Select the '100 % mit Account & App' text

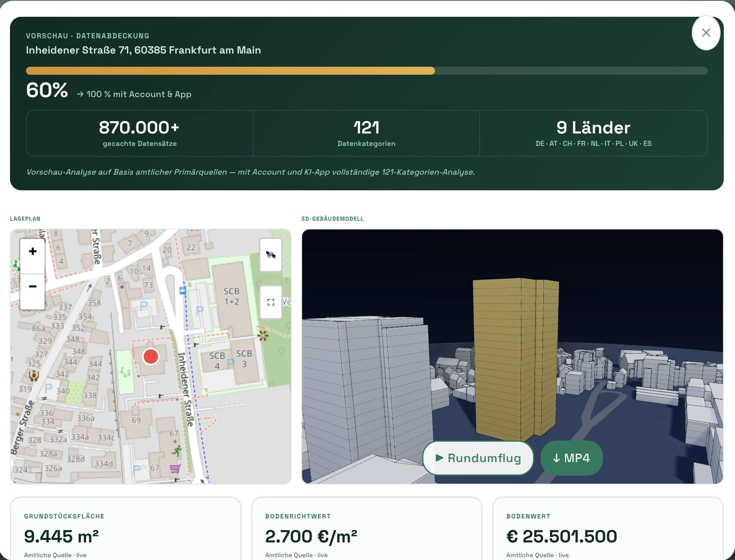click(x=139, y=94)
